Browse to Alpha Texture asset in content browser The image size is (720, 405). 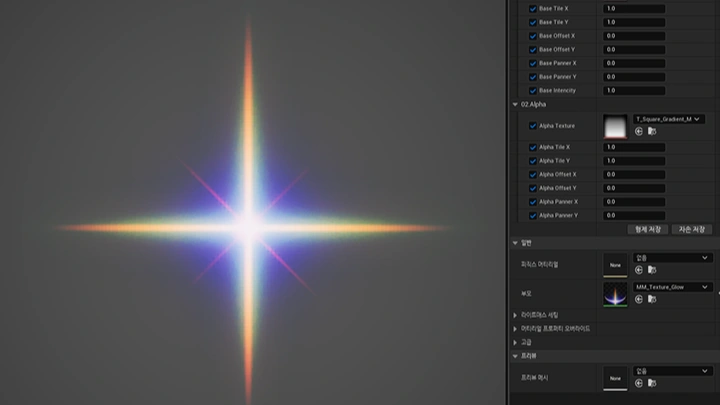651,131
